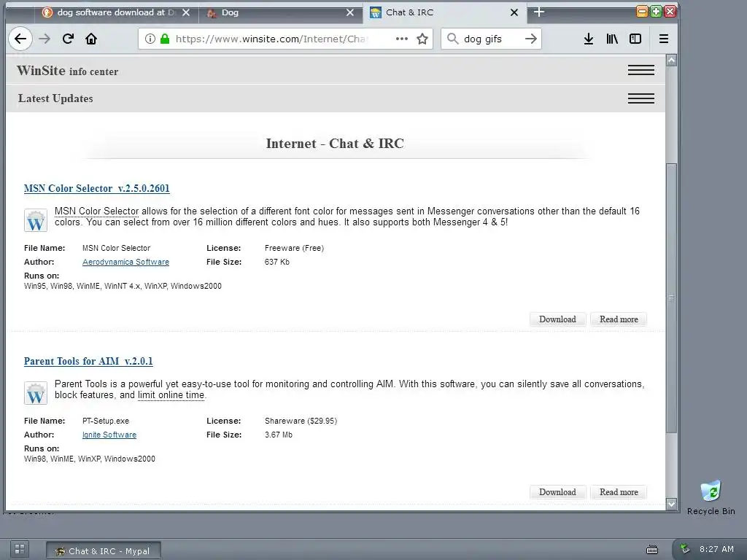The height and width of the screenshot is (560, 747).
Task: Open the Recycle Bin desktop icon
Action: click(711, 497)
